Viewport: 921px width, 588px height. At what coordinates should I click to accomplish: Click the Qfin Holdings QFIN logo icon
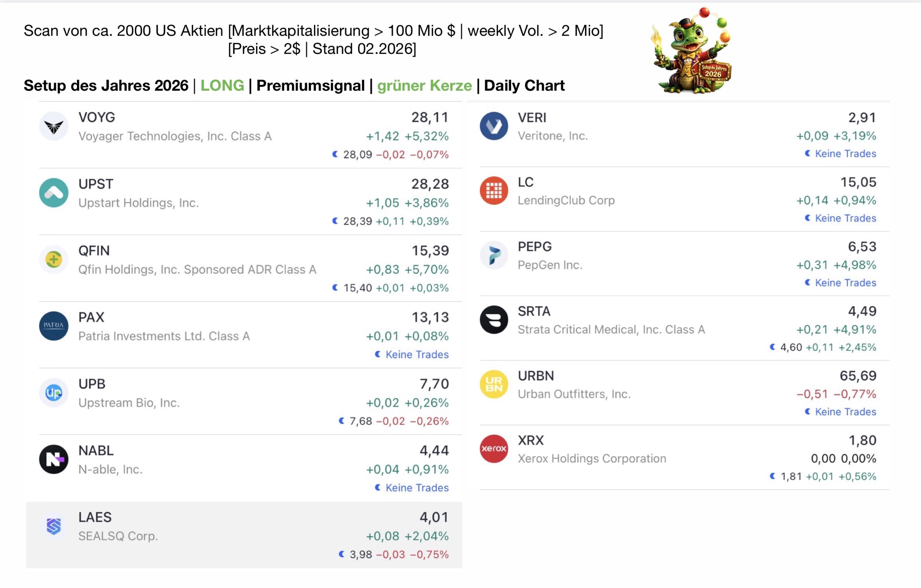(53, 259)
